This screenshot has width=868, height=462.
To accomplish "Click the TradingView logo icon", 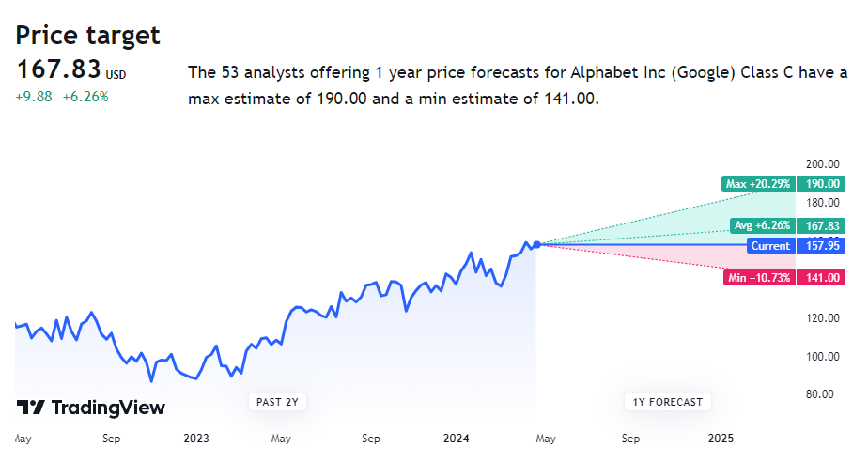I will tap(30, 408).
